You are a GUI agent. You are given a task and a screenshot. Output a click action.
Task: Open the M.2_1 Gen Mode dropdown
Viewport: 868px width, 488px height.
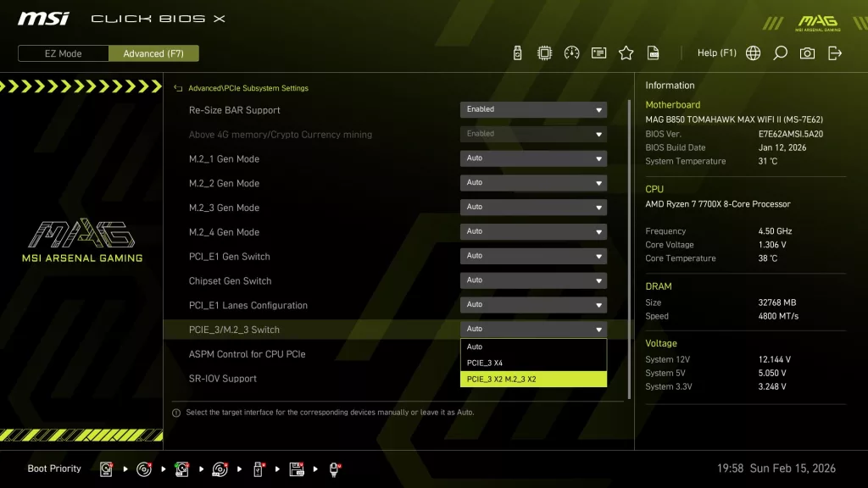pyautogui.click(x=533, y=158)
